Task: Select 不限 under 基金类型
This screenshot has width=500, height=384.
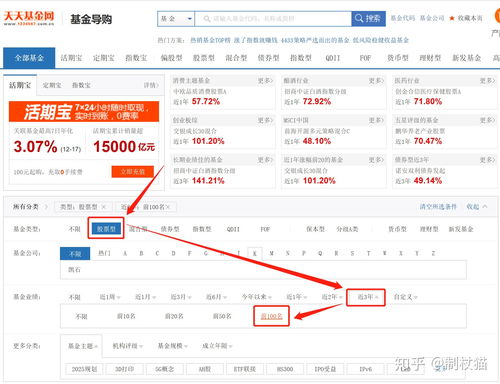Action: pos(75,229)
